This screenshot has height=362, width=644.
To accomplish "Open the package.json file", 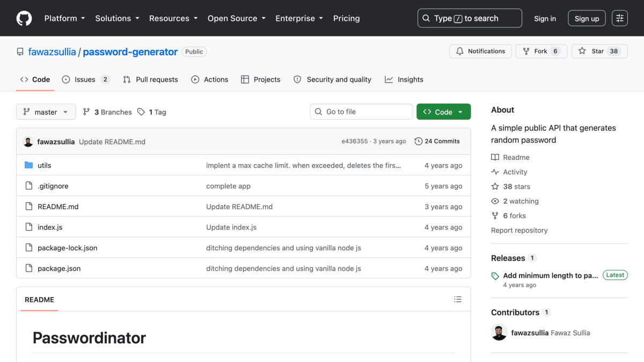I will 59,269.
